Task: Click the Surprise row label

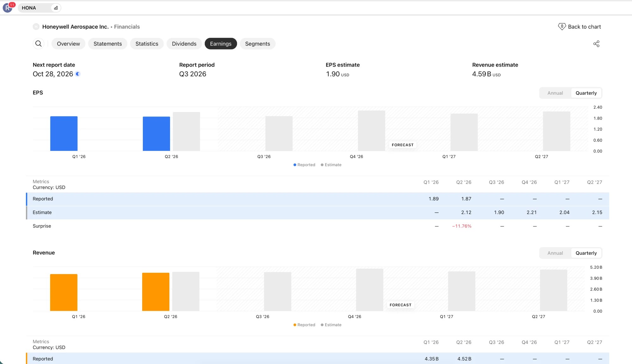Action: coord(42,226)
